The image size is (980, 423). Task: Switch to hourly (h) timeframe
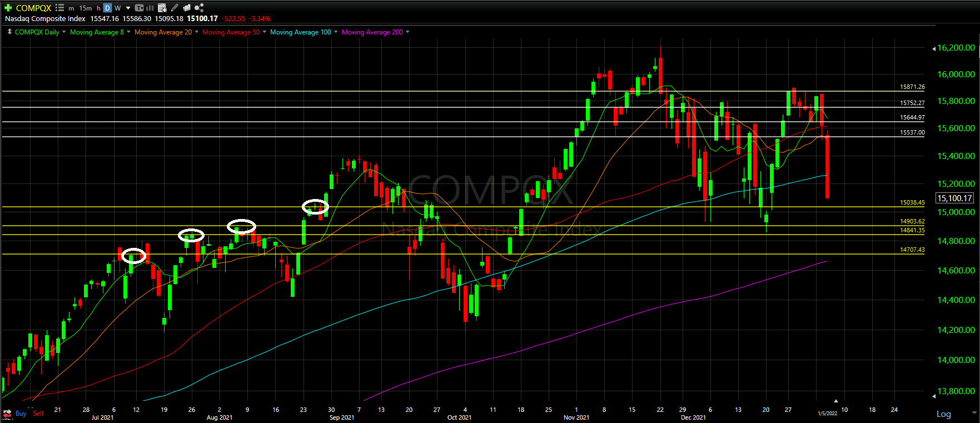pos(98,8)
